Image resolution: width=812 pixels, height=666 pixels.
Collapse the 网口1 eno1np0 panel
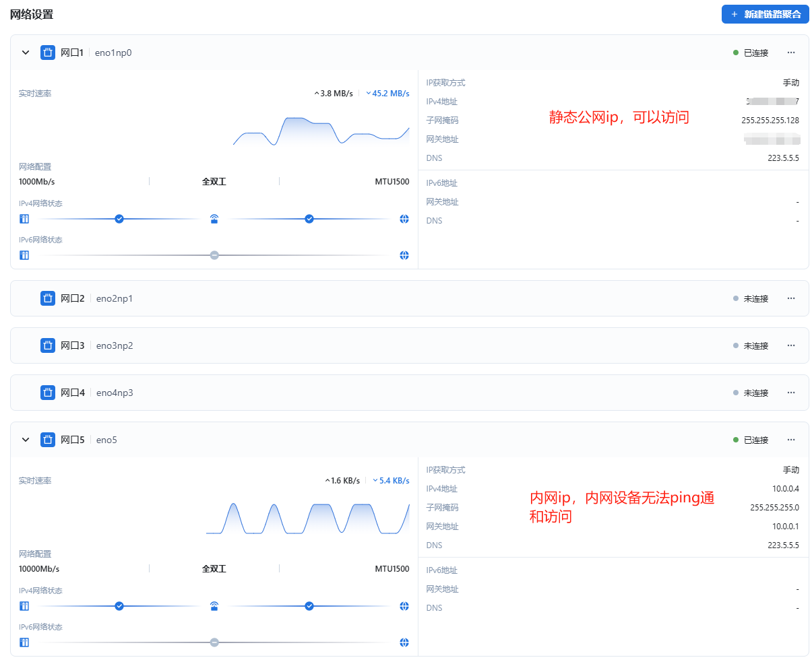26,53
